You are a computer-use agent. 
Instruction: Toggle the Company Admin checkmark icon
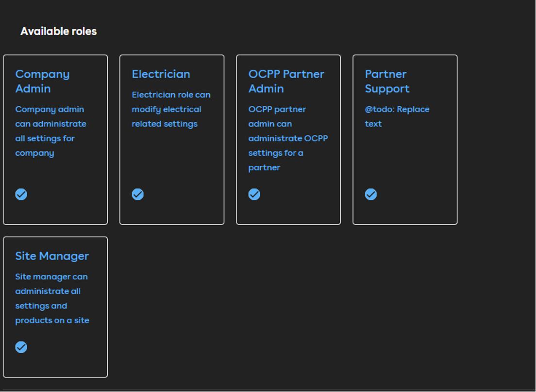click(21, 194)
